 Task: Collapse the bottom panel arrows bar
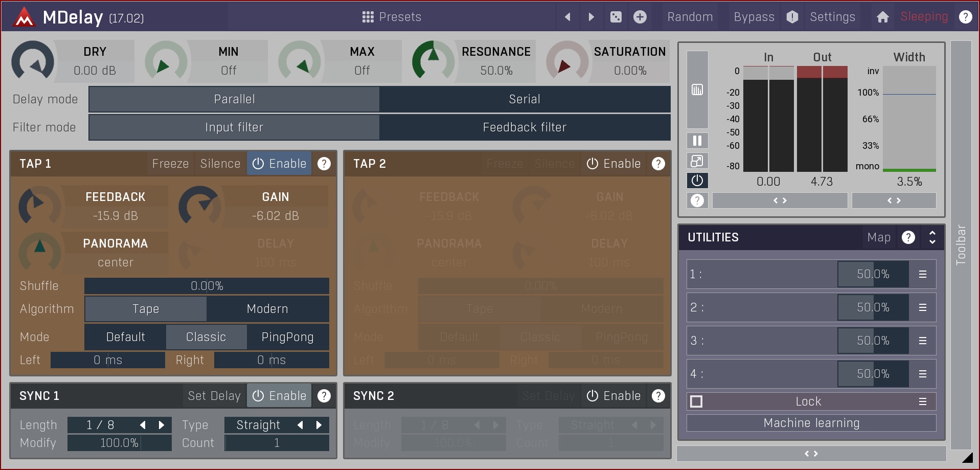(811, 454)
